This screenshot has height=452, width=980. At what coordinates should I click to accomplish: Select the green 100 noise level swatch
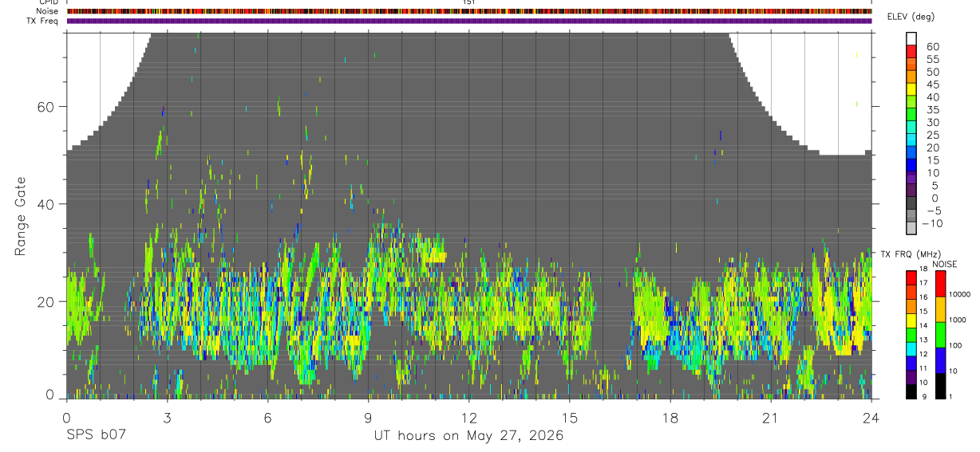(x=940, y=335)
